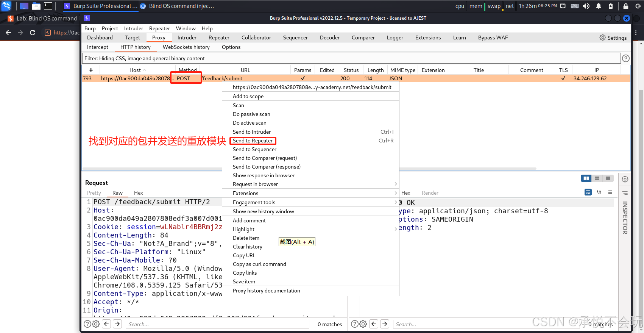This screenshot has height=333, width=644.
Task: Open Project menu in menu bar
Action: coord(110,28)
